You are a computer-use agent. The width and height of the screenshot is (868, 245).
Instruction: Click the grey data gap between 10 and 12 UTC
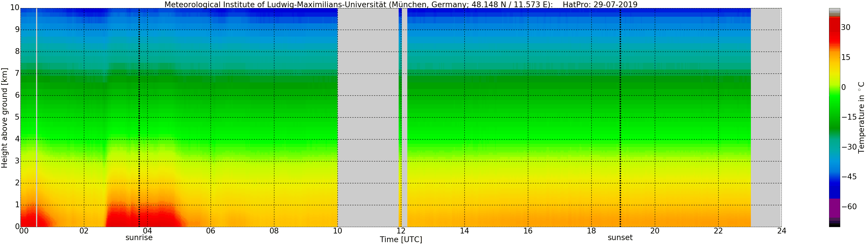point(368,117)
